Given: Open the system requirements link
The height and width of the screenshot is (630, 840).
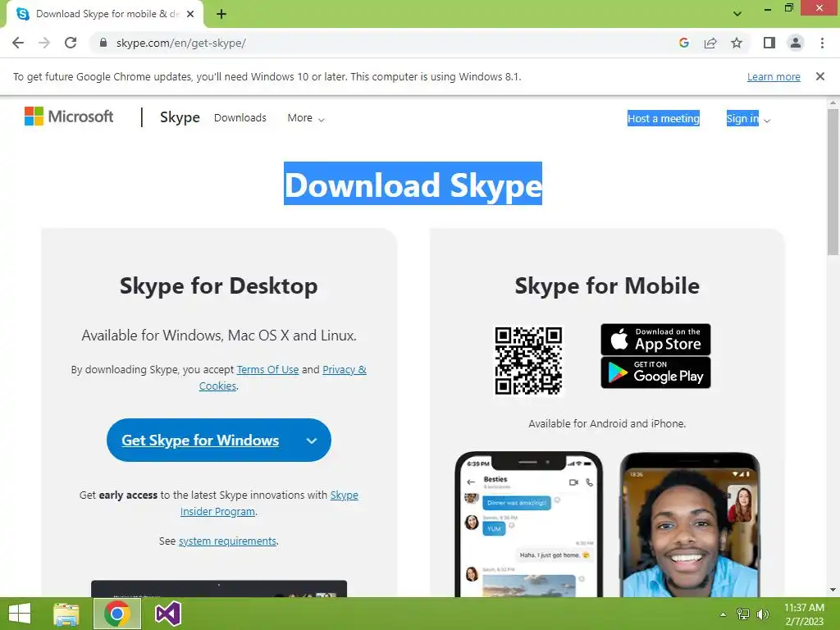Looking at the screenshot, I should pyautogui.click(x=227, y=541).
